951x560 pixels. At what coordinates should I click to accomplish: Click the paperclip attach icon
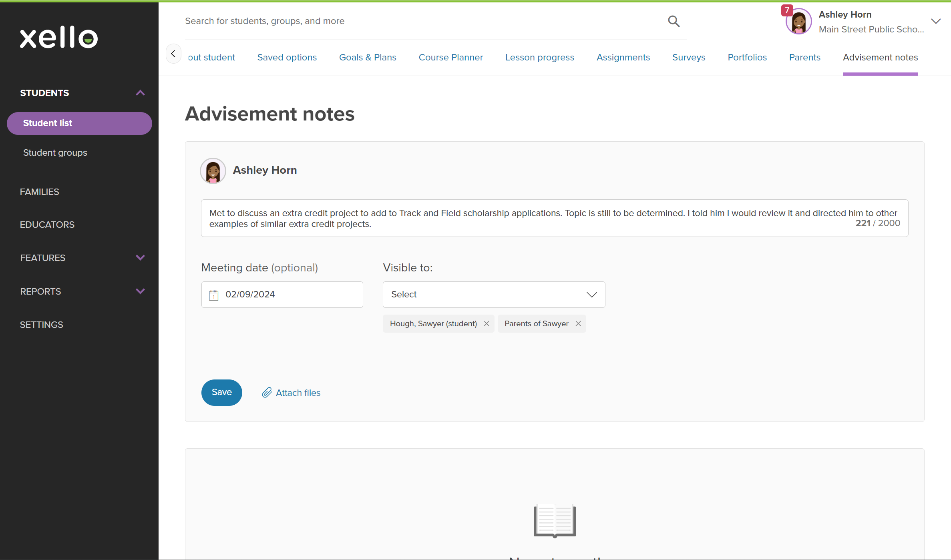tap(267, 393)
